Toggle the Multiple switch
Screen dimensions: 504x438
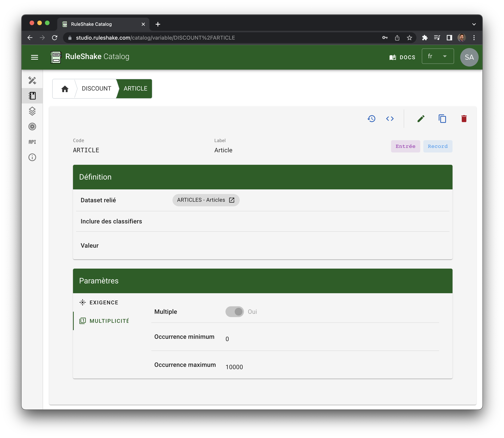234,312
